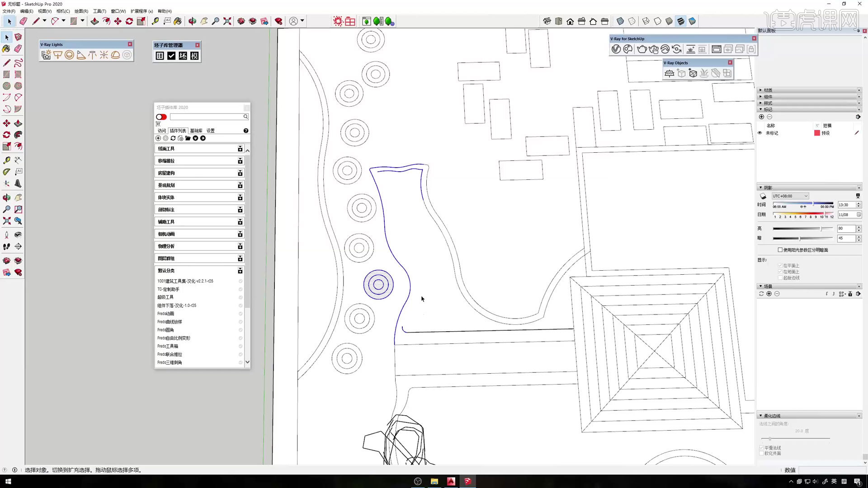Select the Offset tool in left toolbar
The image size is (868, 488).
coord(18,146)
